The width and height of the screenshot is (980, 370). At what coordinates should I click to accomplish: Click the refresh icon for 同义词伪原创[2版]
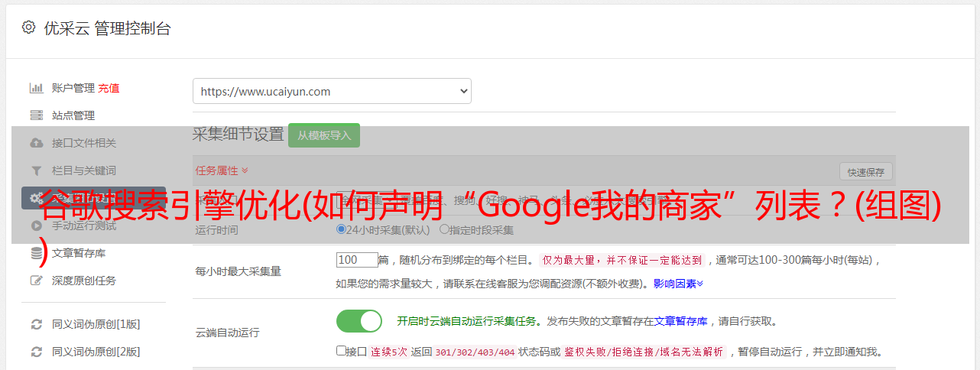36,352
